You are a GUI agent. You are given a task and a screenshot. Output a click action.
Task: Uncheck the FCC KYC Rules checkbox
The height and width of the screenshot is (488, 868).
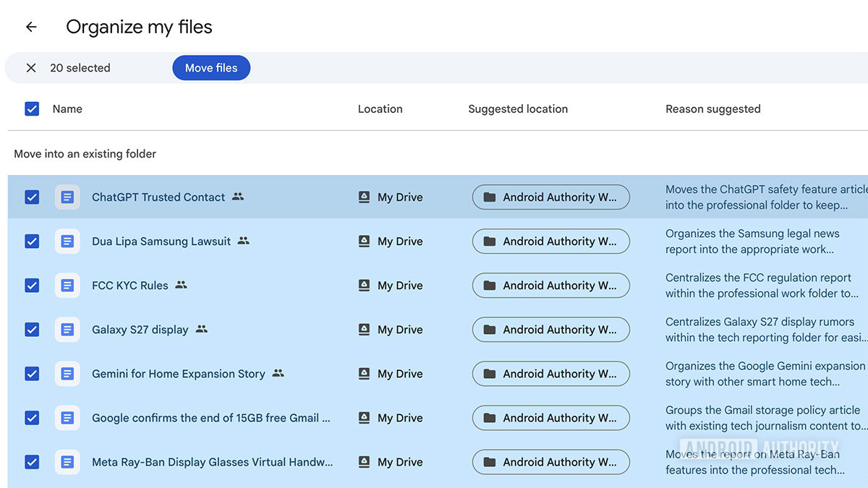tap(32, 286)
